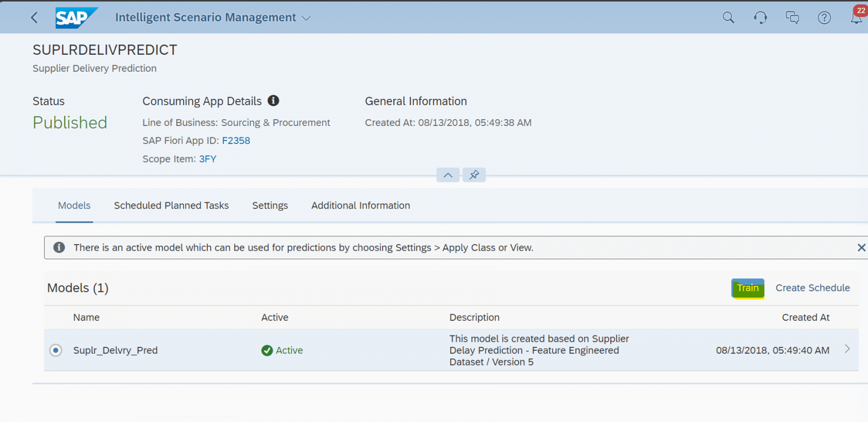Image resolution: width=868 pixels, height=422 pixels.
Task: Dismiss the active model message strip
Action: click(x=861, y=247)
